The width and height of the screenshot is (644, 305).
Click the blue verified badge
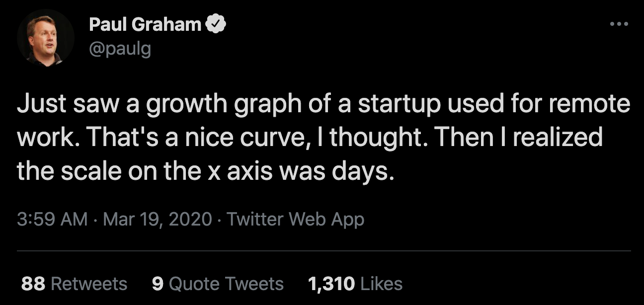(x=217, y=24)
